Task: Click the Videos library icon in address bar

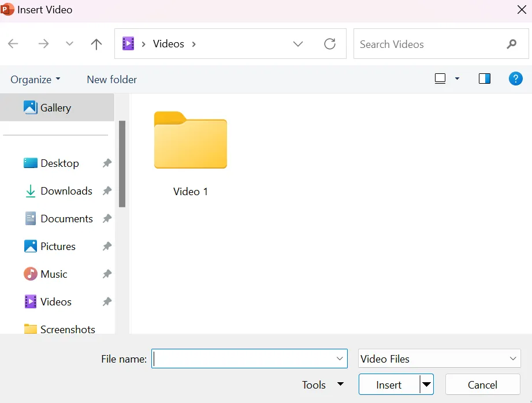Action: tap(128, 44)
